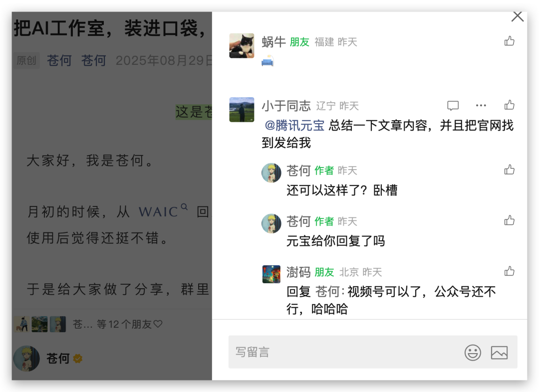Open 小于同志's landscape avatar
This screenshot has height=392, width=539.
click(242, 110)
